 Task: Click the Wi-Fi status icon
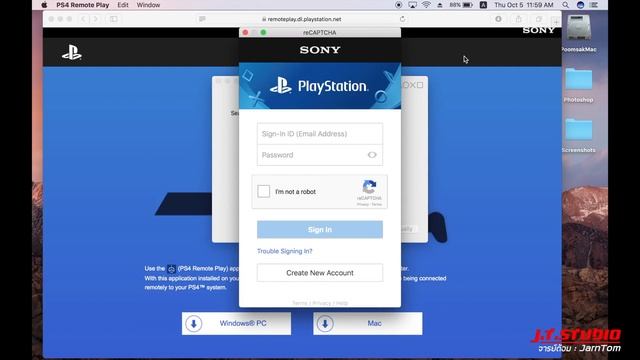[x=426, y=5]
